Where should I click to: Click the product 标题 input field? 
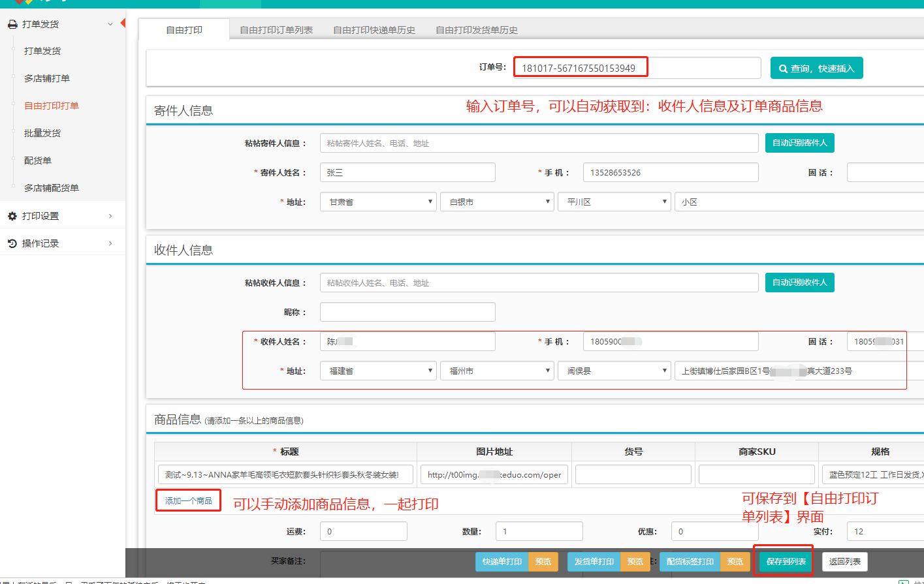point(285,474)
